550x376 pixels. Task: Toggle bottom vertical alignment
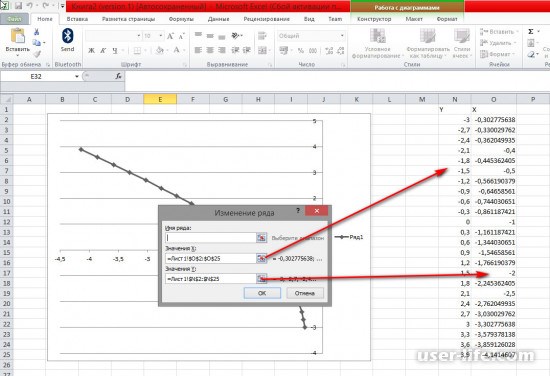click(x=222, y=36)
